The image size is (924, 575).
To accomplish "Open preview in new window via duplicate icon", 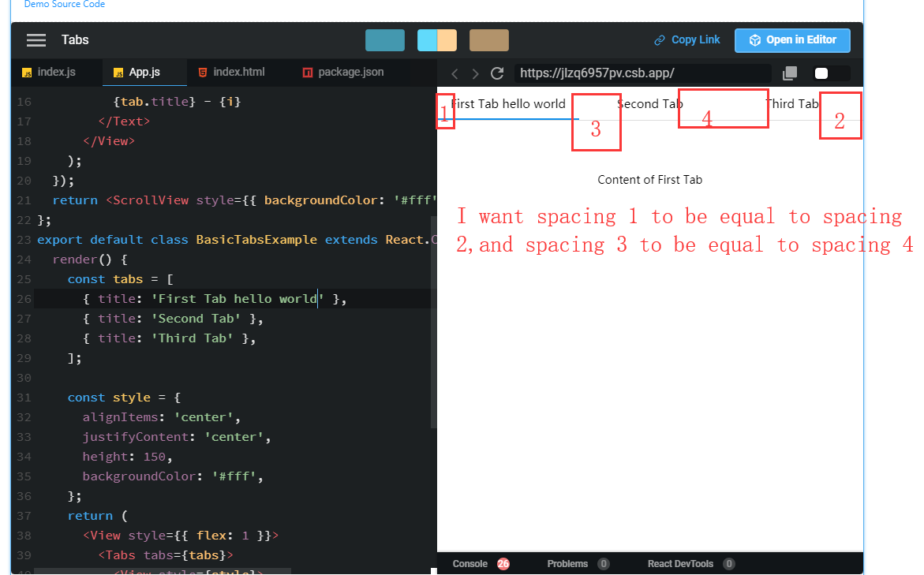I will pyautogui.click(x=789, y=73).
